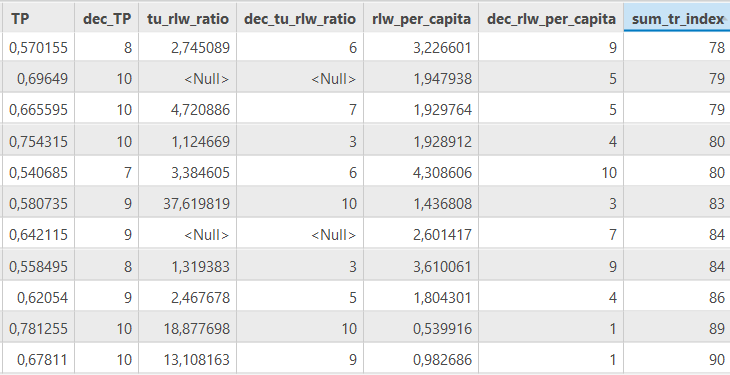The height and width of the screenshot is (375, 730).
Task: Select the sum_tr_index cell showing 83
Action: pos(677,204)
